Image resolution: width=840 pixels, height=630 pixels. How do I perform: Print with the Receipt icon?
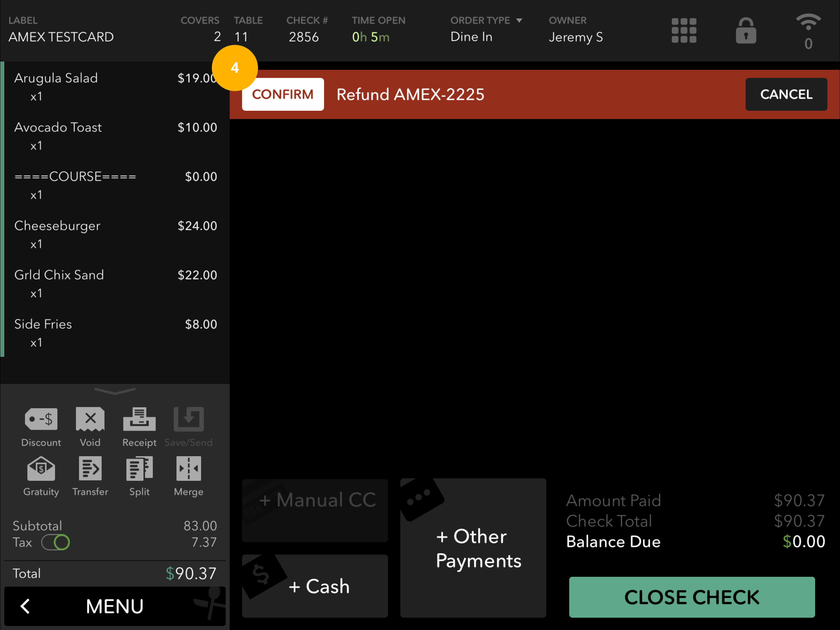[x=139, y=427]
